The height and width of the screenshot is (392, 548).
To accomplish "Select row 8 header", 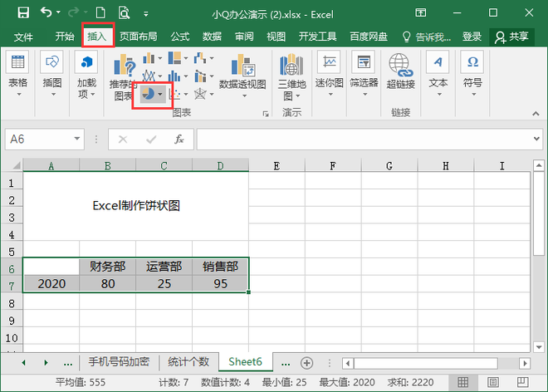I will click(x=12, y=303).
